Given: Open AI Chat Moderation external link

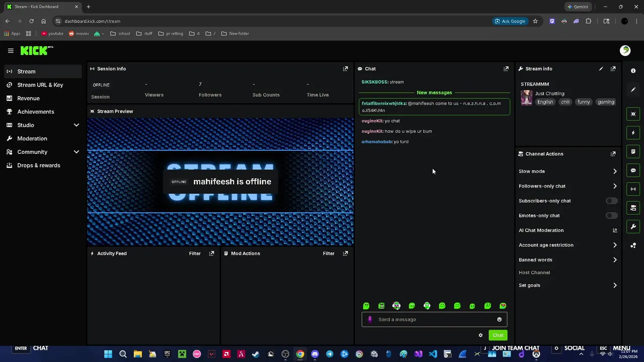Looking at the screenshot, I should point(615,230).
